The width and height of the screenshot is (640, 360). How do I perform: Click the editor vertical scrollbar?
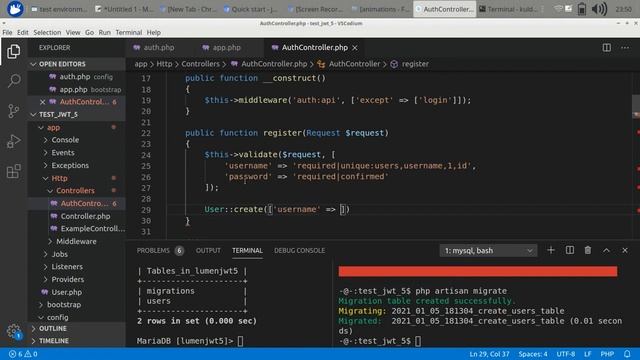click(x=636, y=155)
